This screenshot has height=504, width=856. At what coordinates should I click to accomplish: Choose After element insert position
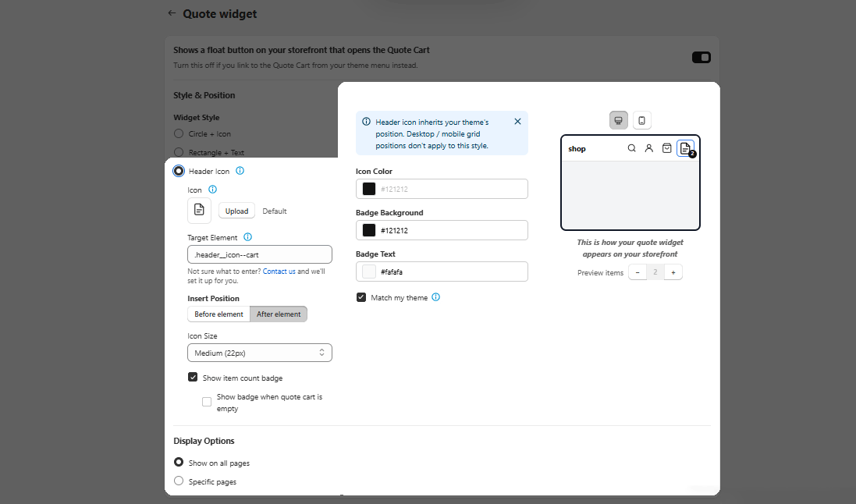[279, 314]
